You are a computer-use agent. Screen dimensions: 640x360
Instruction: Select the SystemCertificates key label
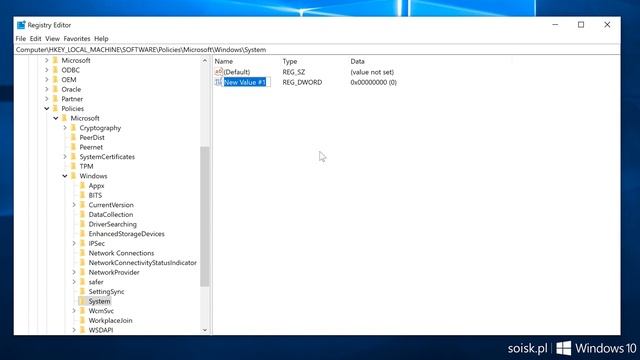[x=107, y=157]
